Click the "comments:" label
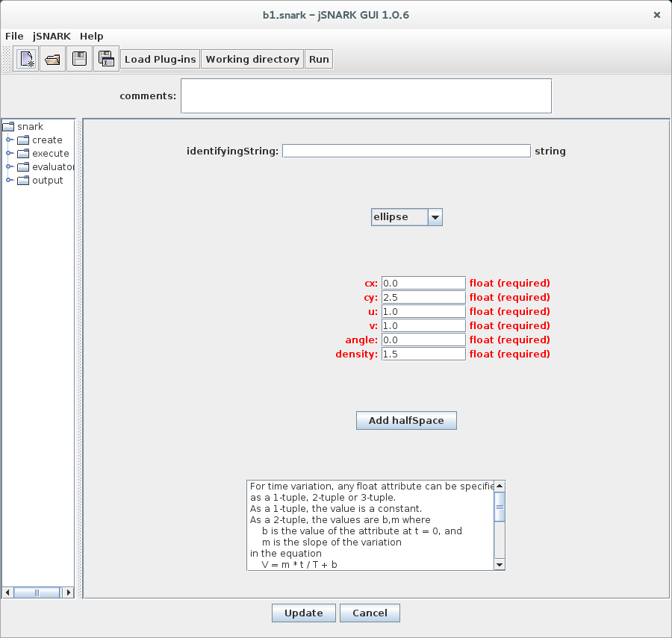 click(148, 96)
